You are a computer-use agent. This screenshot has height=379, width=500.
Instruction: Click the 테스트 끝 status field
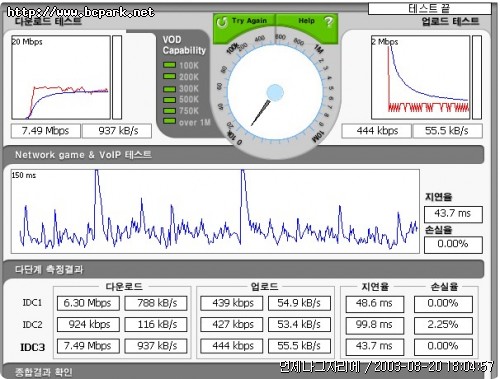[429, 9]
